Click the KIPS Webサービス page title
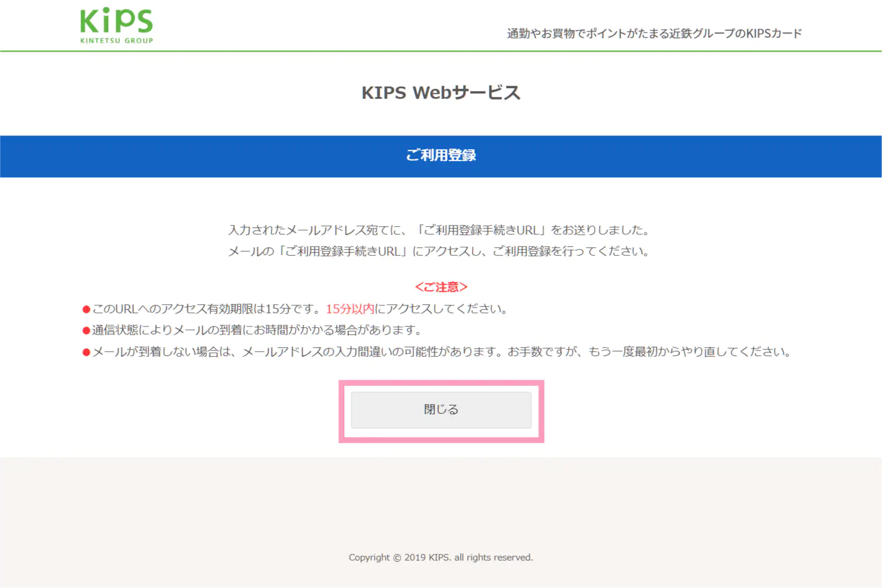The width and height of the screenshot is (882, 588). [x=441, y=92]
